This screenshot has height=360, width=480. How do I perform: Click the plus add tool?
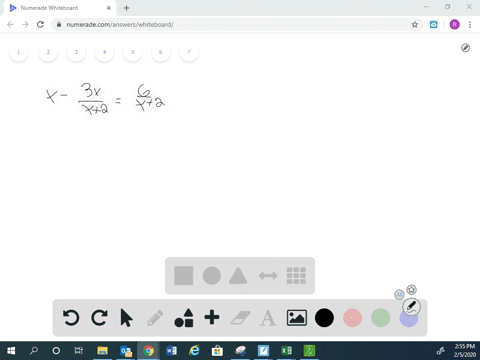coord(212,317)
